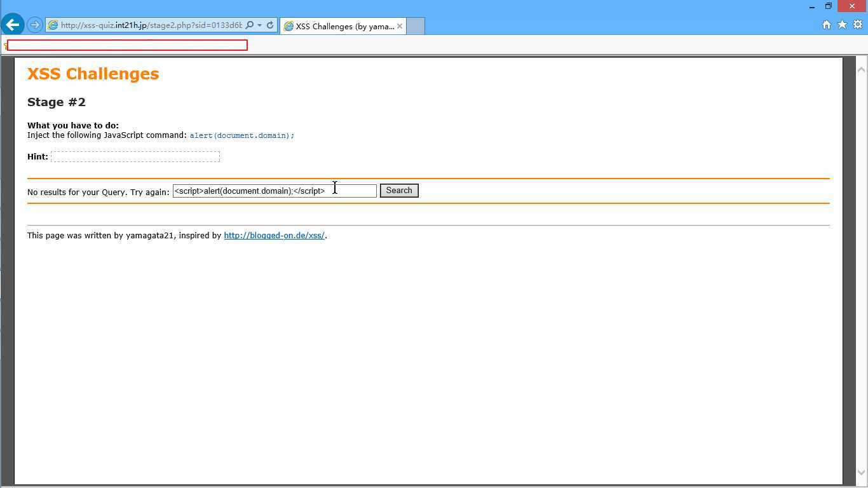Screen dimensions: 868x488
Task: Click the Stage #2 heading
Action: (x=57, y=102)
